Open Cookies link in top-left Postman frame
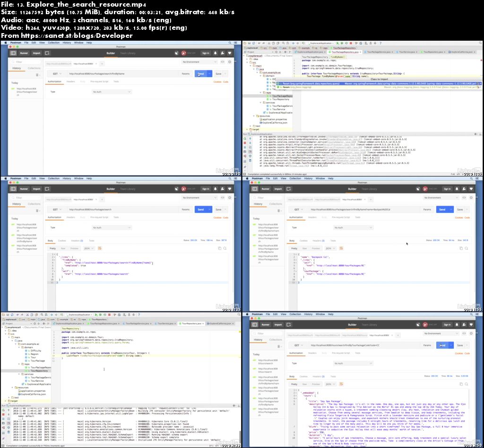484x448 pixels. tap(217, 81)
